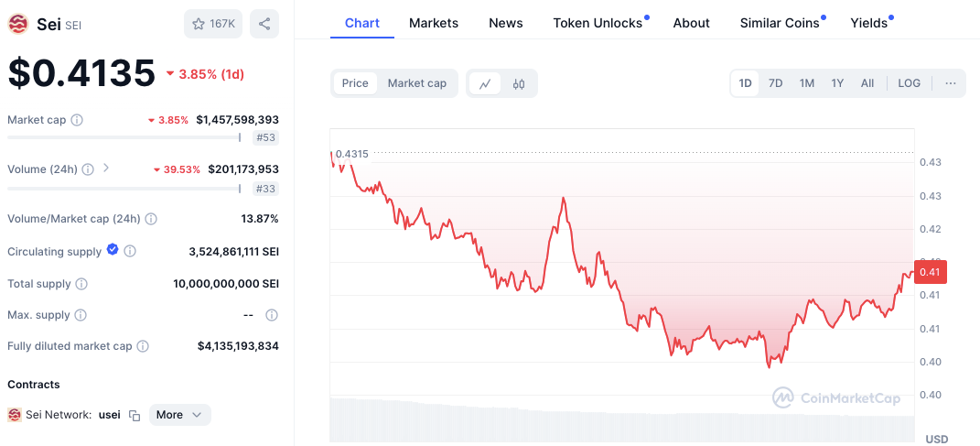Set chart range to All

click(867, 83)
